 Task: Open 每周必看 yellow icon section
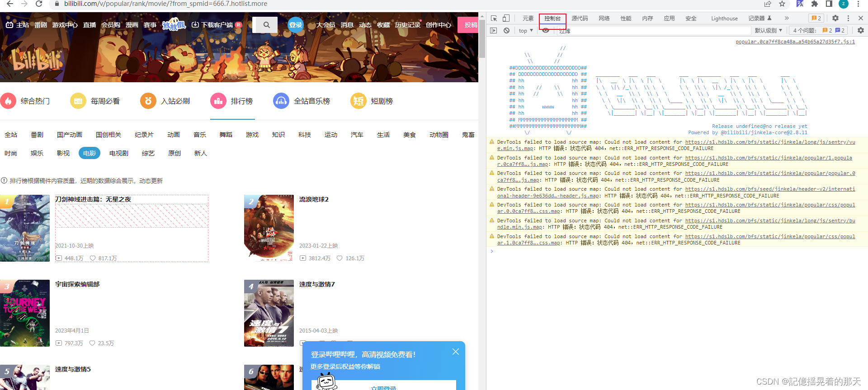point(78,101)
